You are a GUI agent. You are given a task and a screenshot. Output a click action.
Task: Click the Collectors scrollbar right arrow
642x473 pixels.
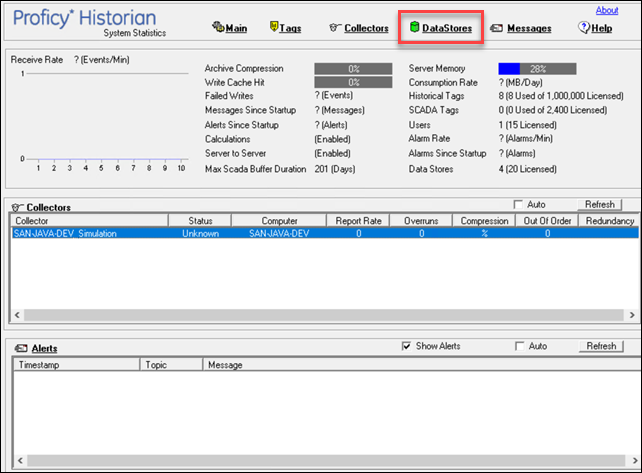coord(632,315)
